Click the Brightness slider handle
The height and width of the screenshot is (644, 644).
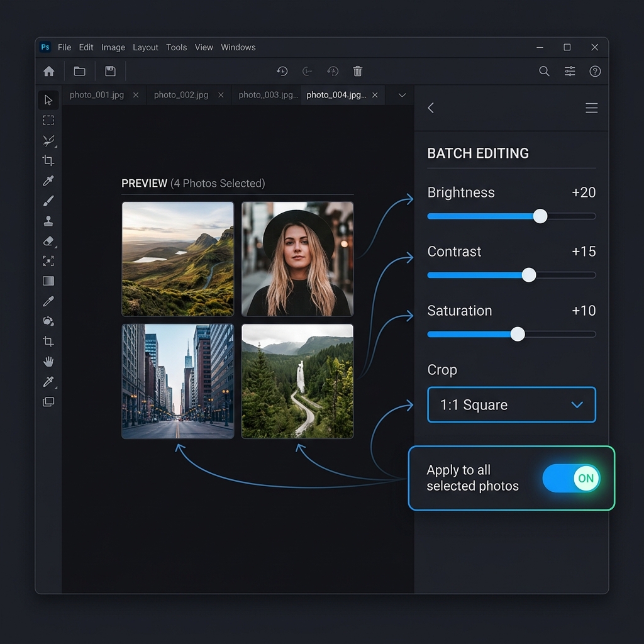tap(540, 216)
